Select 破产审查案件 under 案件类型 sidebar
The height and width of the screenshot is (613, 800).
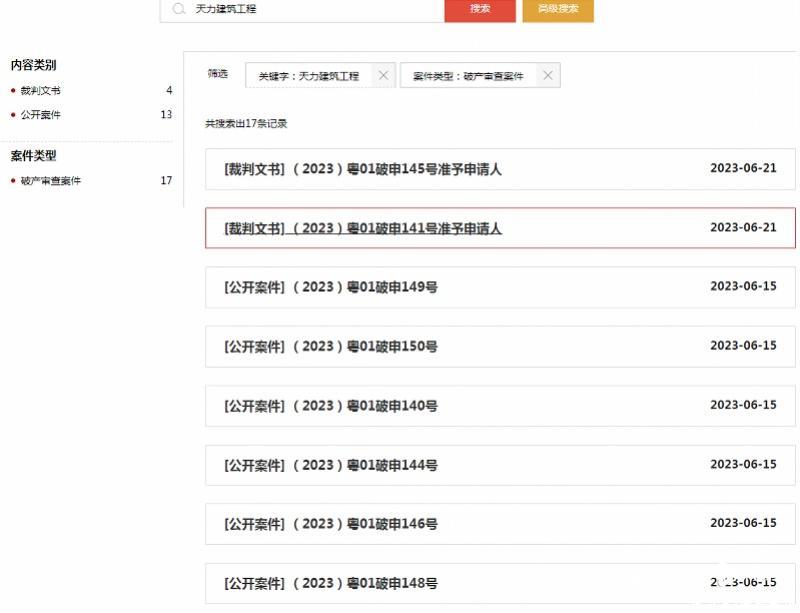click(51, 181)
